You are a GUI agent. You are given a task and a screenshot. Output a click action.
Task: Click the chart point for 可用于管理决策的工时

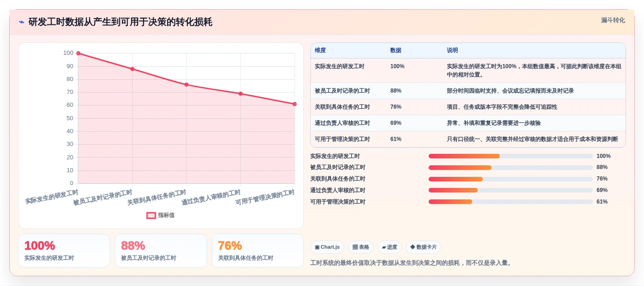(295, 104)
